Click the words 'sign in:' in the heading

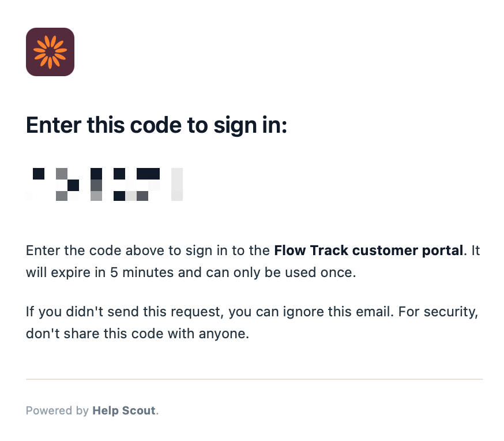pos(250,126)
